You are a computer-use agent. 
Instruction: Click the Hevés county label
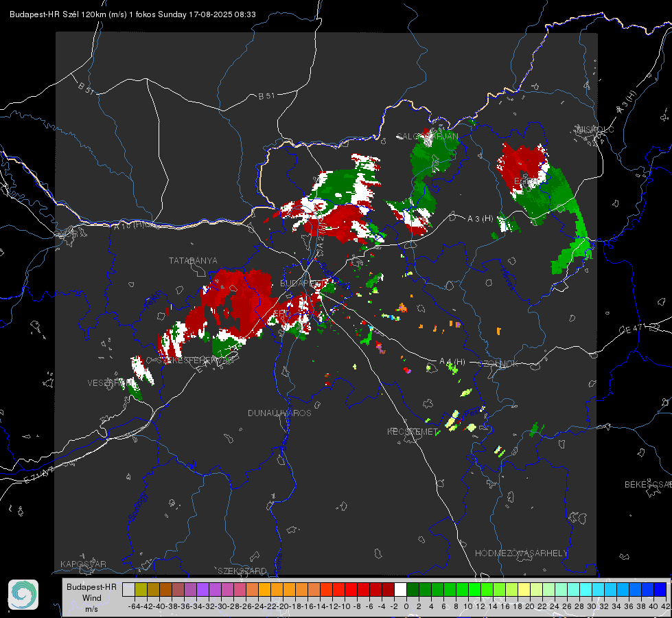click(507, 279)
